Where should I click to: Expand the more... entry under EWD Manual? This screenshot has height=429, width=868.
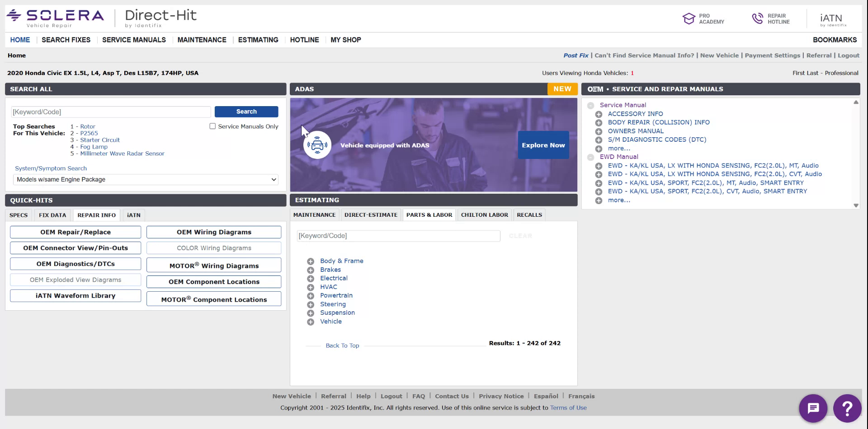[x=599, y=200]
